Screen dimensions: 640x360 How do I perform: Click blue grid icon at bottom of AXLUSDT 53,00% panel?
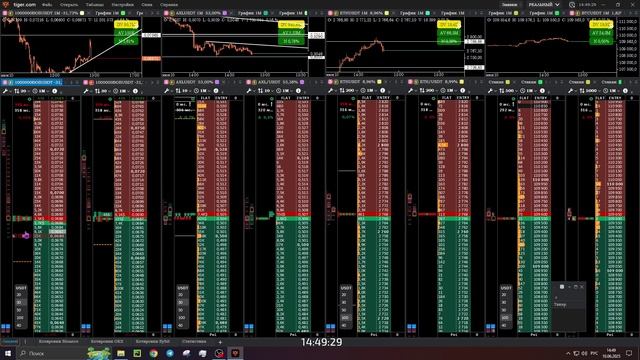click(167, 327)
